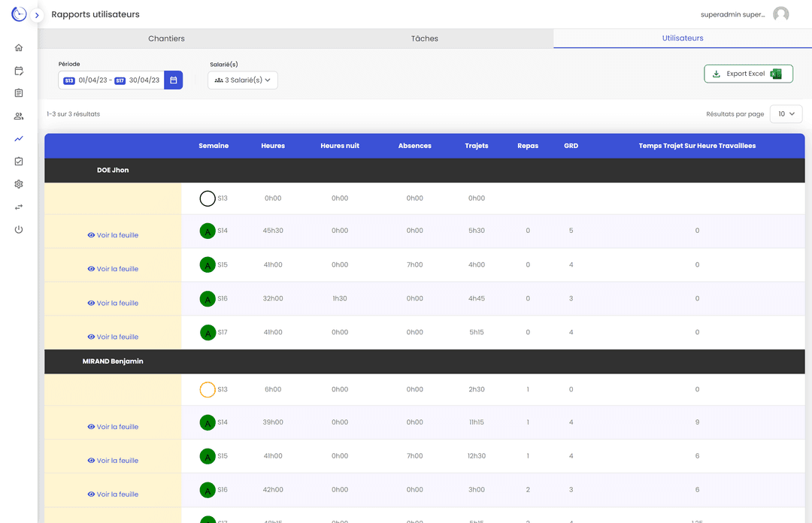The image size is (812, 523).
Task: Open the checkmark validation icon in sidebar
Action: click(19, 162)
